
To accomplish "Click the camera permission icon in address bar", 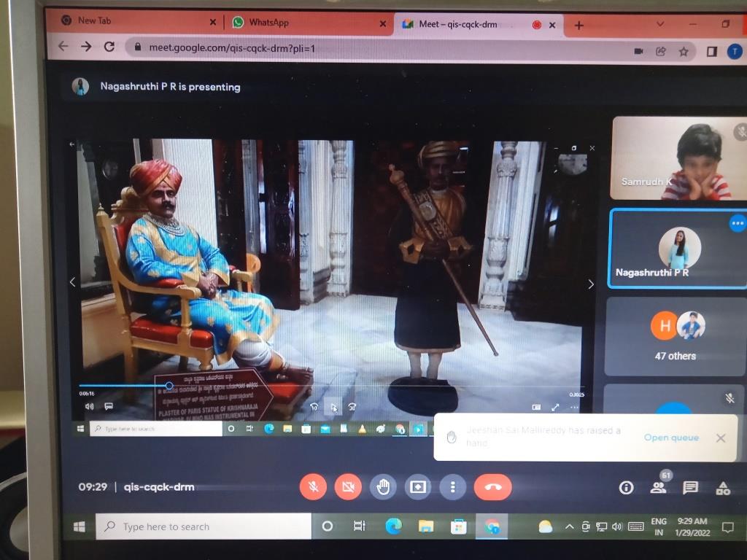I will [x=638, y=51].
